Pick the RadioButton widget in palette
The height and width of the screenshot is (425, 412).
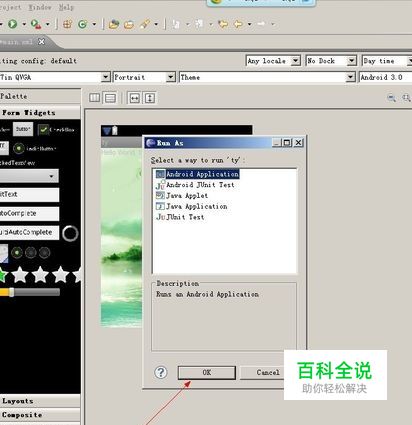(35, 148)
